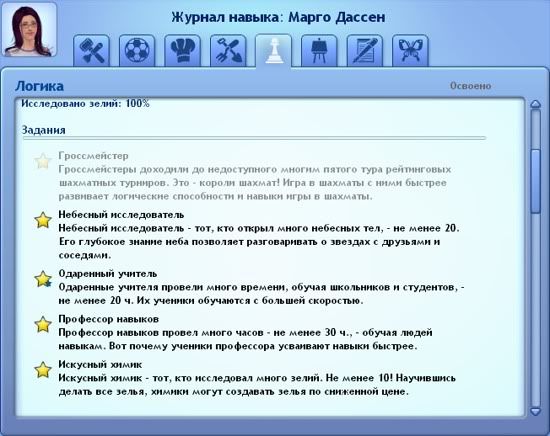The height and width of the screenshot is (436, 550).
Task: Click the gold star beside Профессор навыков
Action: click(43, 324)
